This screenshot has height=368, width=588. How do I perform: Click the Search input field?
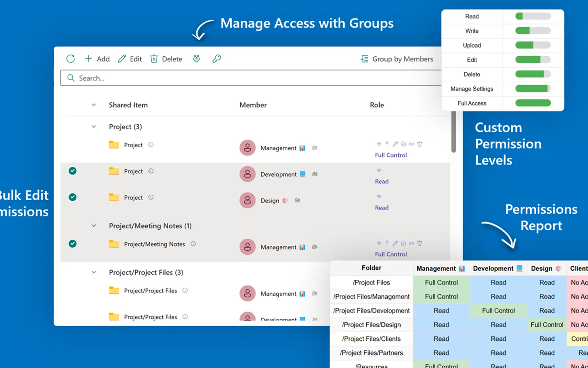point(251,78)
